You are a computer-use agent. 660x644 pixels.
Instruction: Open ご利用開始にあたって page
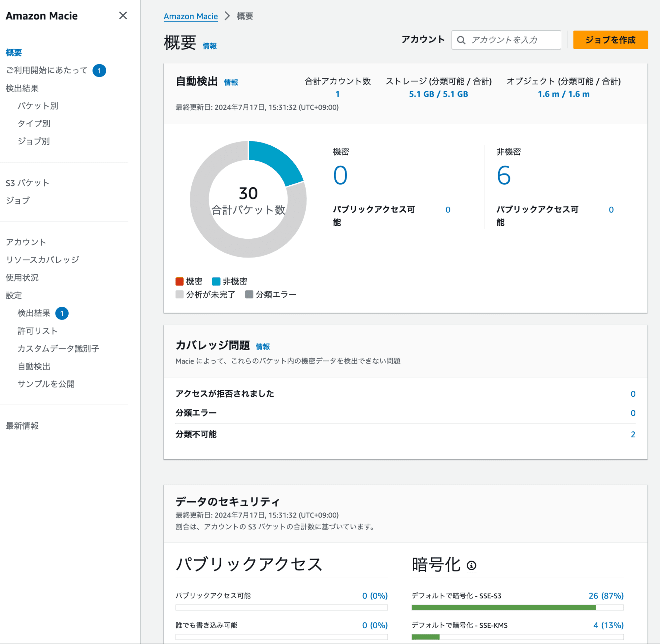[x=47, y=70]
